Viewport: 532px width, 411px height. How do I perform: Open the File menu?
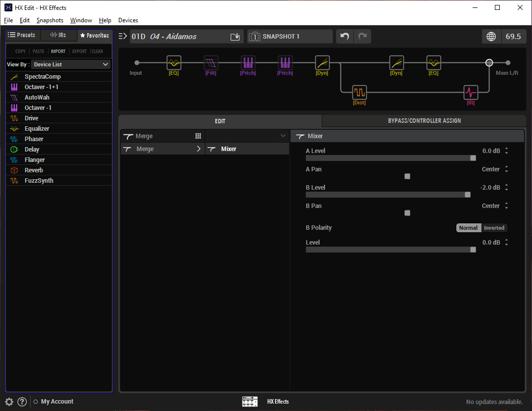pyautogui.click(x=8, y=20)
